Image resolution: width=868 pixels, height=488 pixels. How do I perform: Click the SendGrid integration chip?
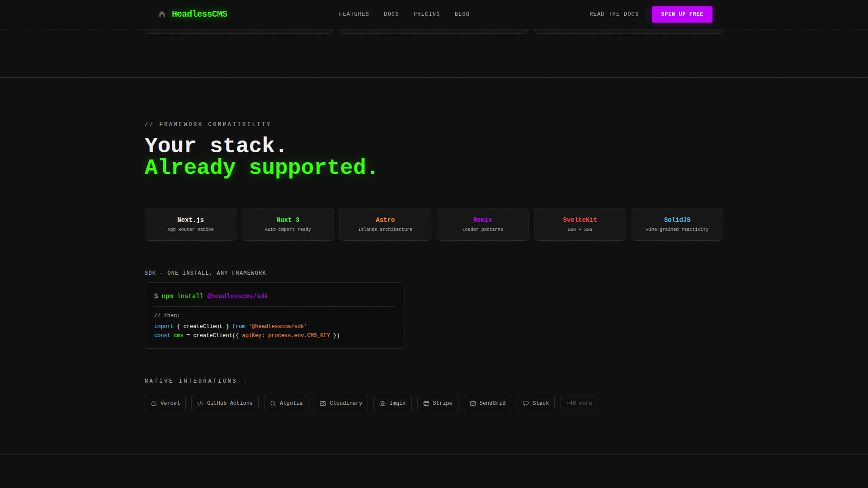pyautogui.click(x=487, y=404)
